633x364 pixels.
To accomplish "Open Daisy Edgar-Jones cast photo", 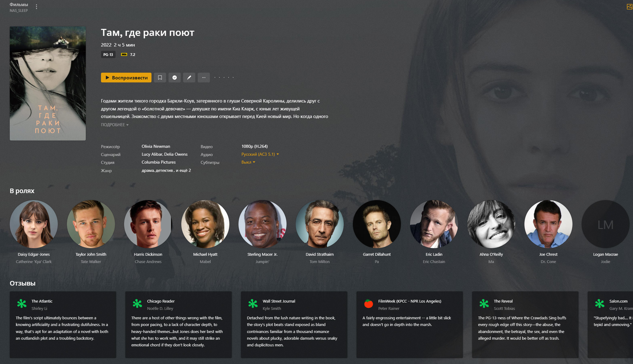I will click(34, 224).
